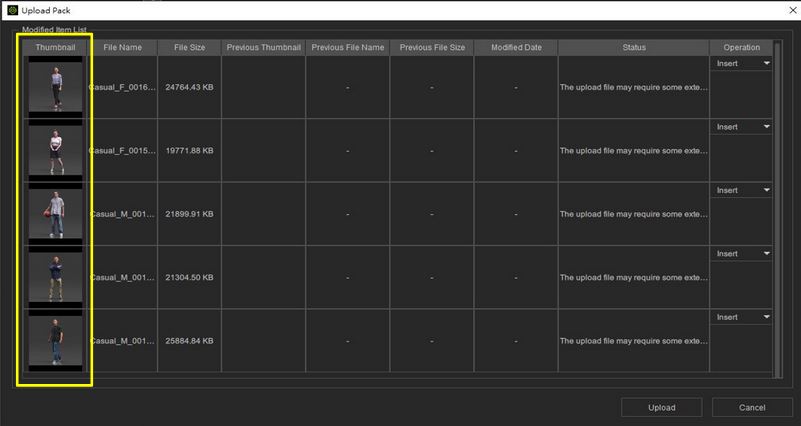Open Insert operation dropdown in 21304.50 KB row
Viewport: 801px width, 426px height.
741,253
